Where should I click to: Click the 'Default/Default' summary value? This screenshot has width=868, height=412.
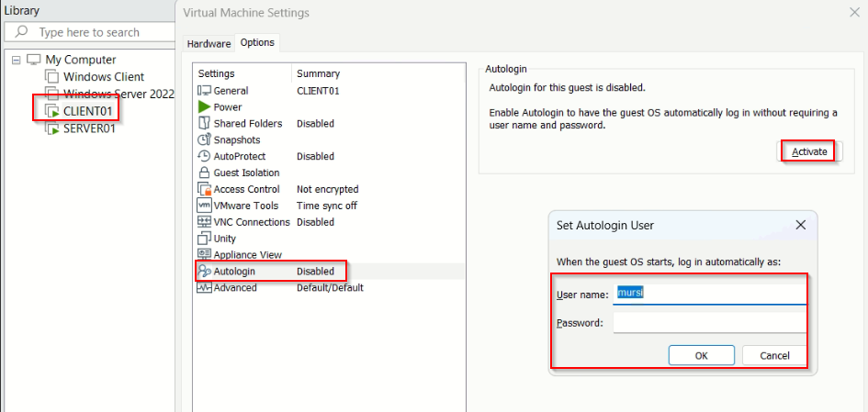[x=330, y=288]
